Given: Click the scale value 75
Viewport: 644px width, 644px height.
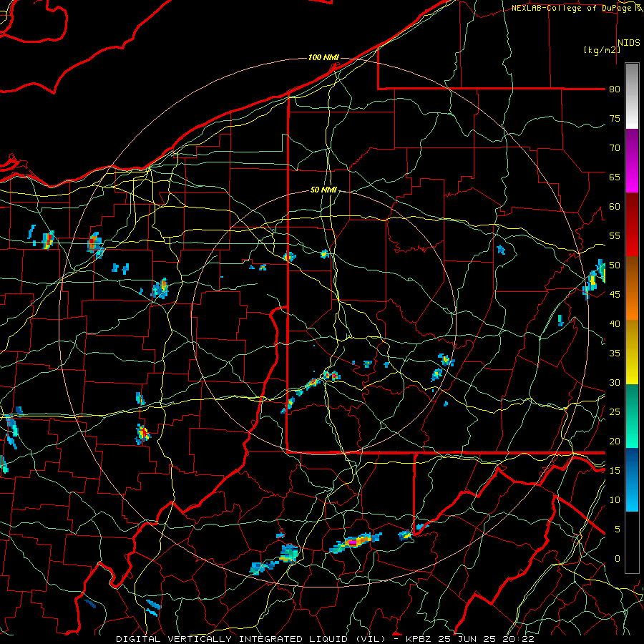Looking at the screenshot, I should tap(615, 118).
